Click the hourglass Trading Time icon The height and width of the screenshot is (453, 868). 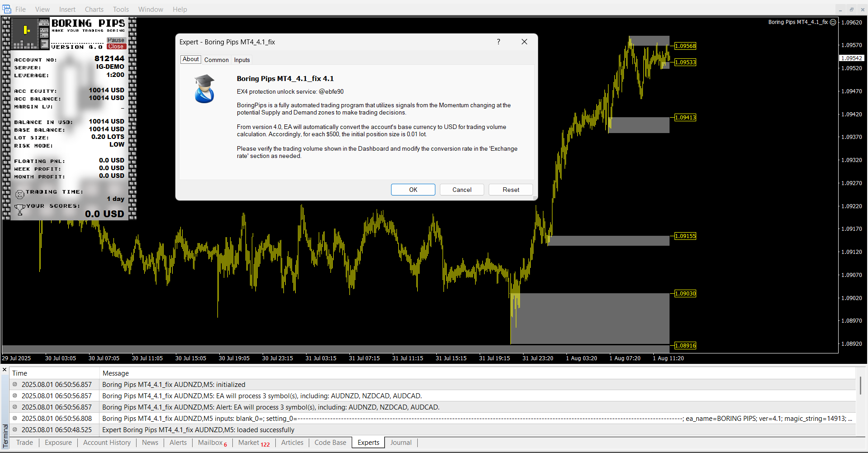pyautogui.click(x=19, y=195)
